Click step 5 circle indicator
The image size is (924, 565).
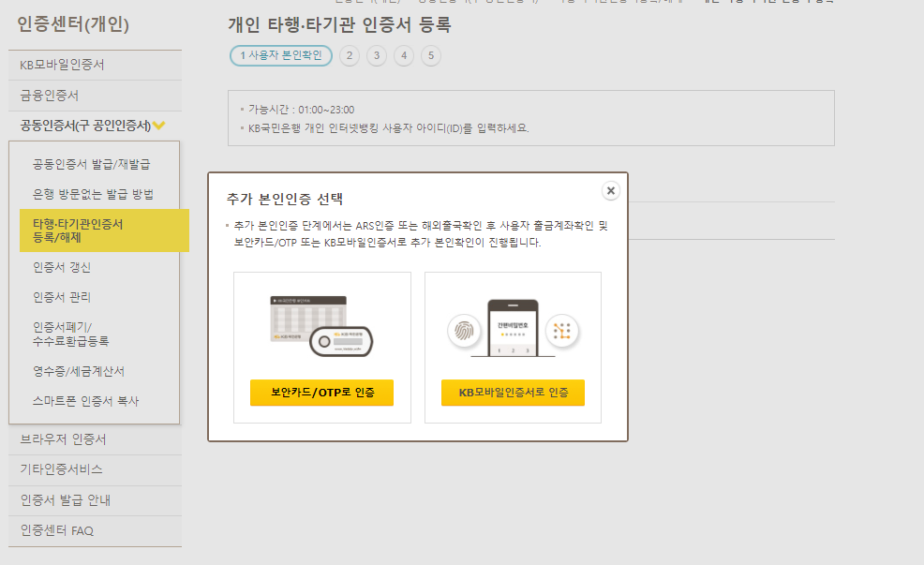click(x=431, y=55)
